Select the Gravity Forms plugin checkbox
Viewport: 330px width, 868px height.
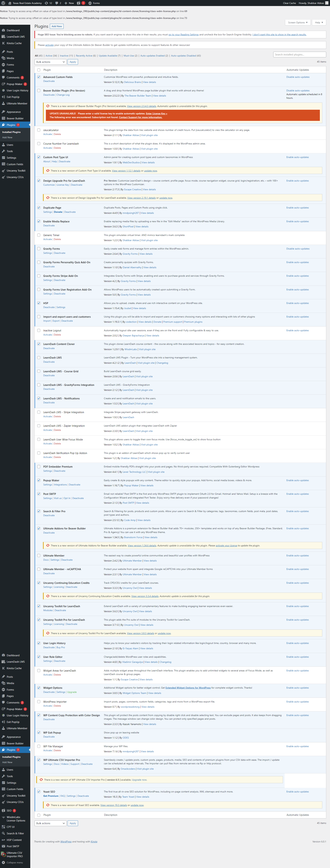coord(39,249)
